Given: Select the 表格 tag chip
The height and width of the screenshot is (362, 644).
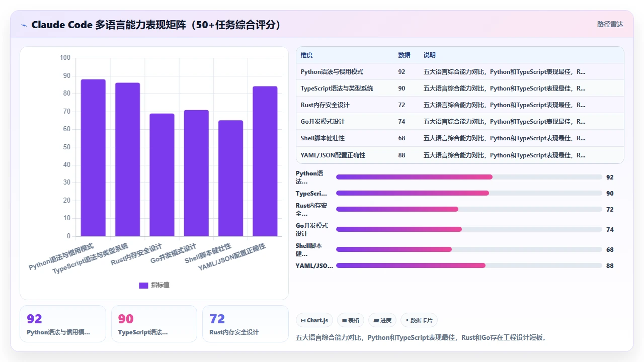Looking at the screenshot, I should tap(351, 320).
